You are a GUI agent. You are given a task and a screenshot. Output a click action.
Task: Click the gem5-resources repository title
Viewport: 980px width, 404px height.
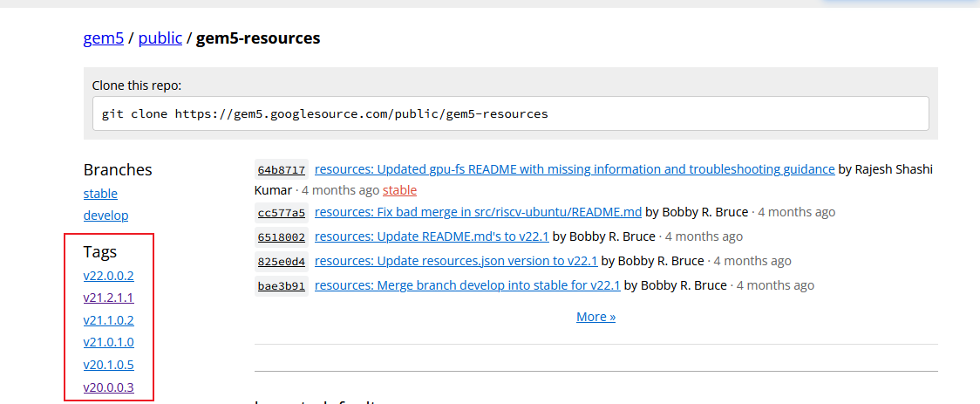coord(258,38)
